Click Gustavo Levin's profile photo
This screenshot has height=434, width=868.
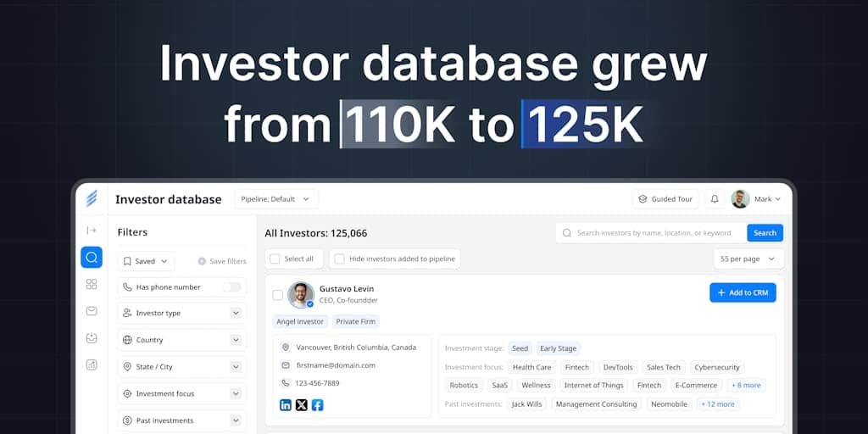point(301,295)
